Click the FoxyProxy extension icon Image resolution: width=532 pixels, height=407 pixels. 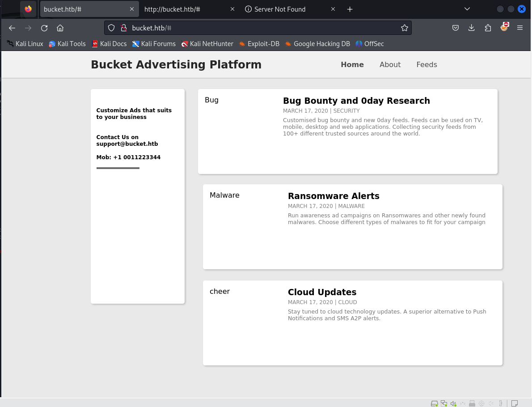(504, 27)
